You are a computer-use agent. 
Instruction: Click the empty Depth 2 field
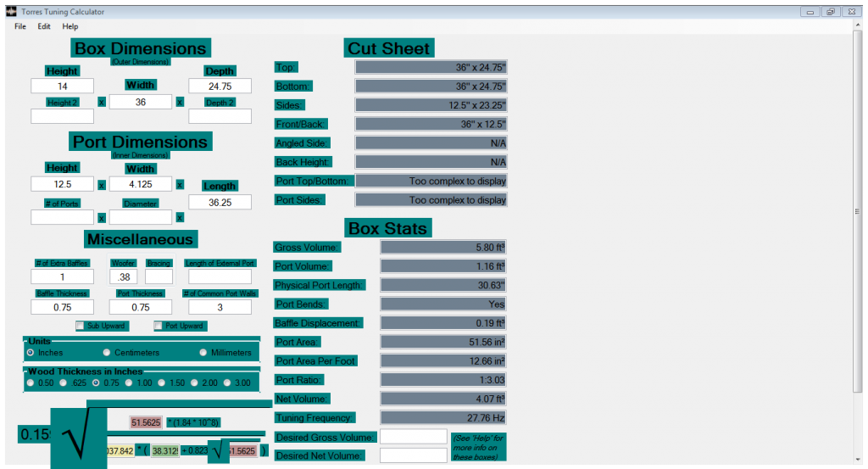point(220,115)
